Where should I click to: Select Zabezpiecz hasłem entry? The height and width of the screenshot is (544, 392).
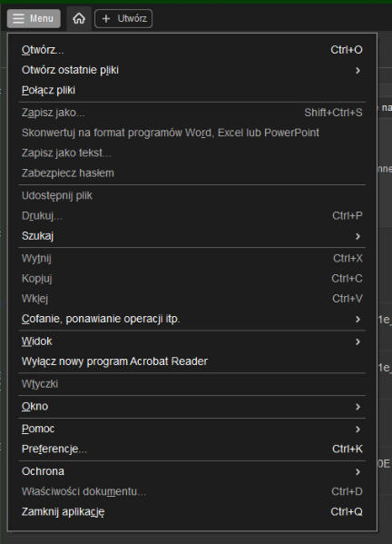pos(192,173)
